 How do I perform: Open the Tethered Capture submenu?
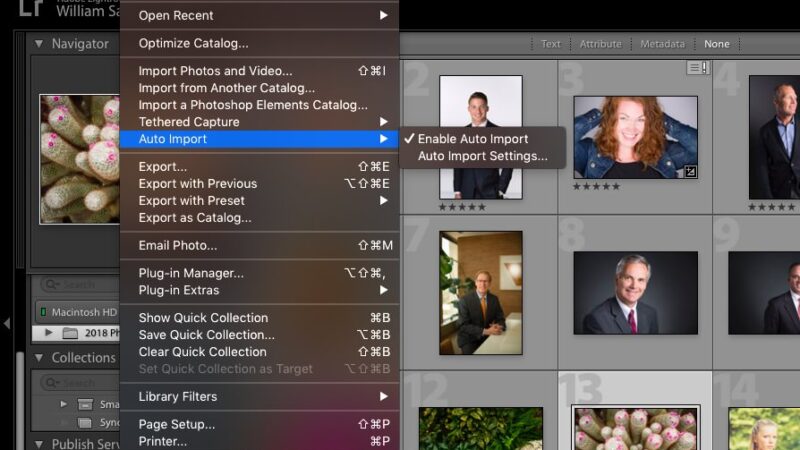259,122
